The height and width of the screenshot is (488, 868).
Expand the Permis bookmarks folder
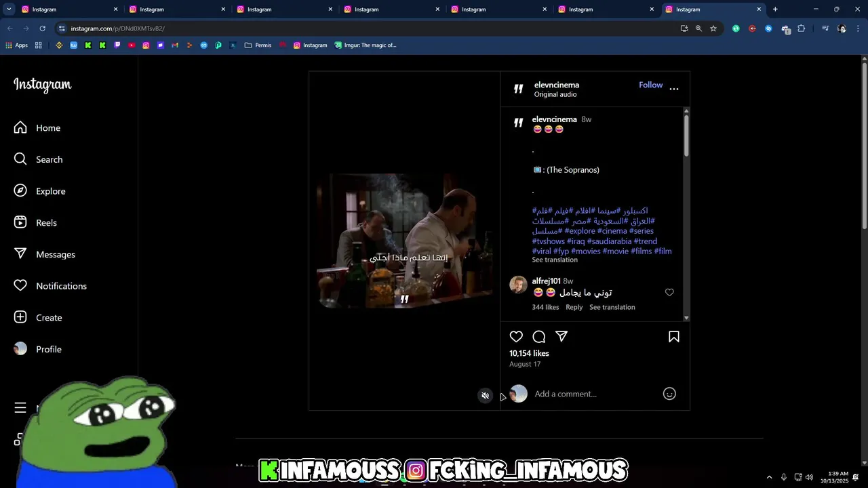[x=258, y=45]
